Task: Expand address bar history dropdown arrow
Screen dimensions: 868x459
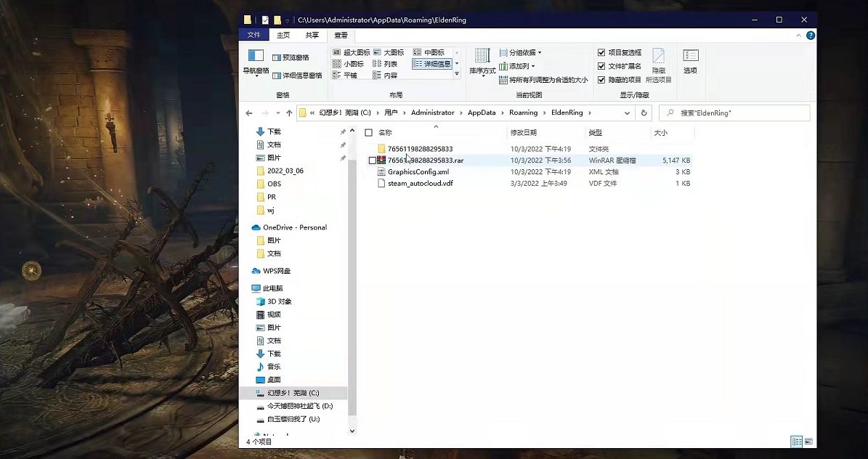Action: [x=627, y=113]
